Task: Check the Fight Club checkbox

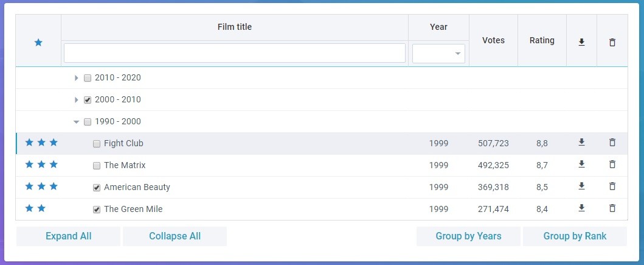Action: pyautogui.click(x=97, y=144)
